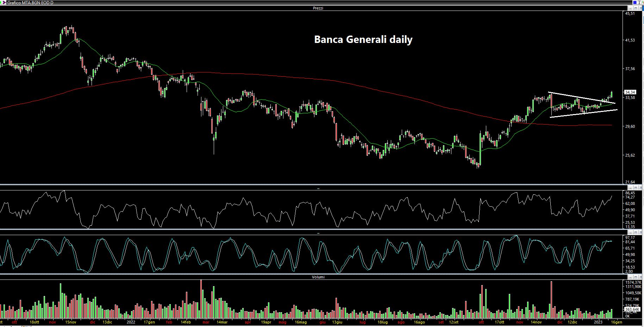644x327 pixels.
Task: Click the 17ott date label
Action: coord(499,322)
